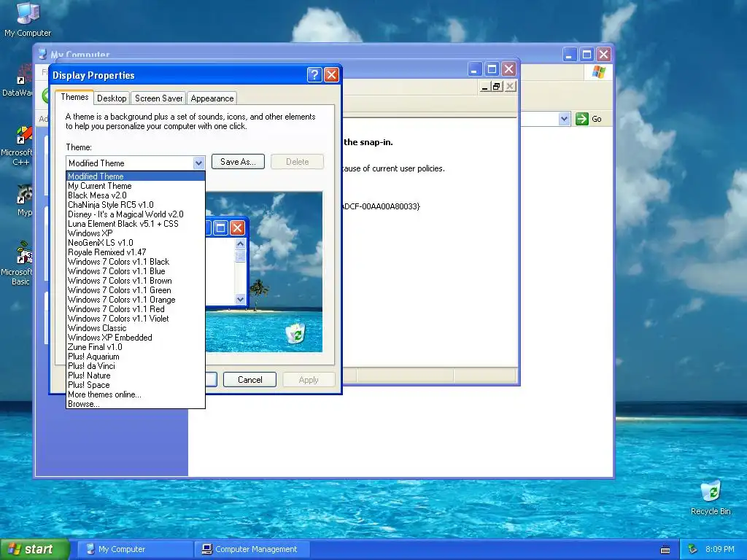This screenshot has width=747, height=560.
Task: Select Disney - It's a Magical World theme
Action: click(135, 214)
